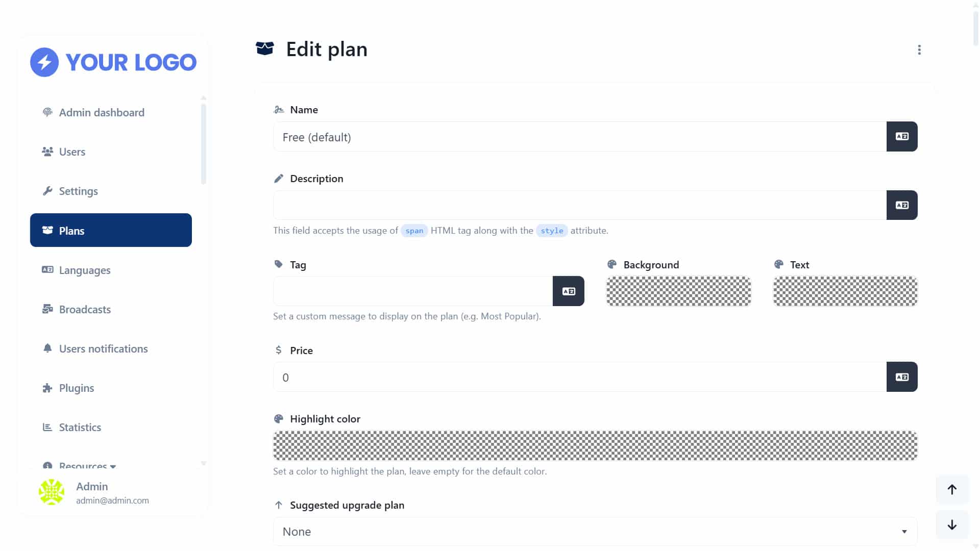
Task: Pick the Tag Background color
Action: pos(678,291)
